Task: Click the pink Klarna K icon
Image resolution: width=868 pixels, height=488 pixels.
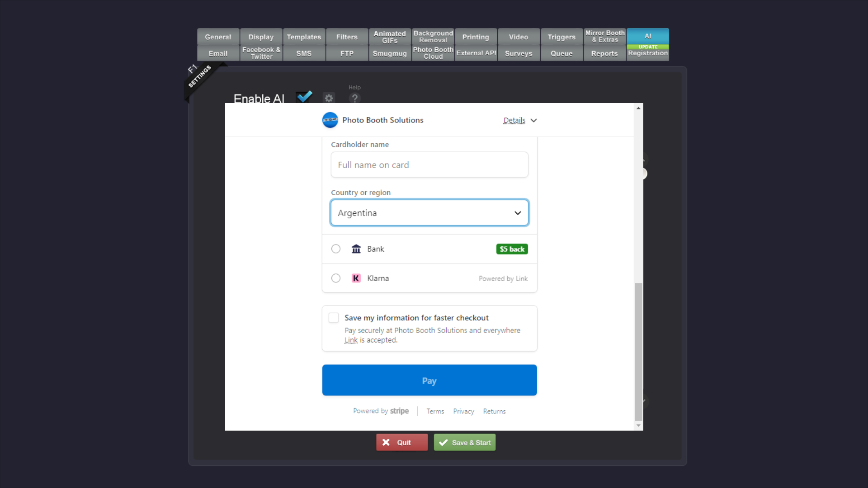Action: pyautogui.click(x=356, y=278)
